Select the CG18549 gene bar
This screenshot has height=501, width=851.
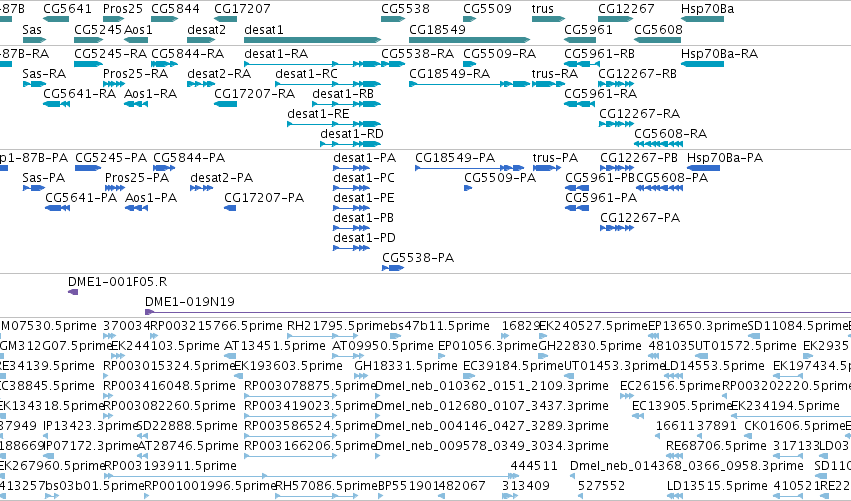point(469,40)
